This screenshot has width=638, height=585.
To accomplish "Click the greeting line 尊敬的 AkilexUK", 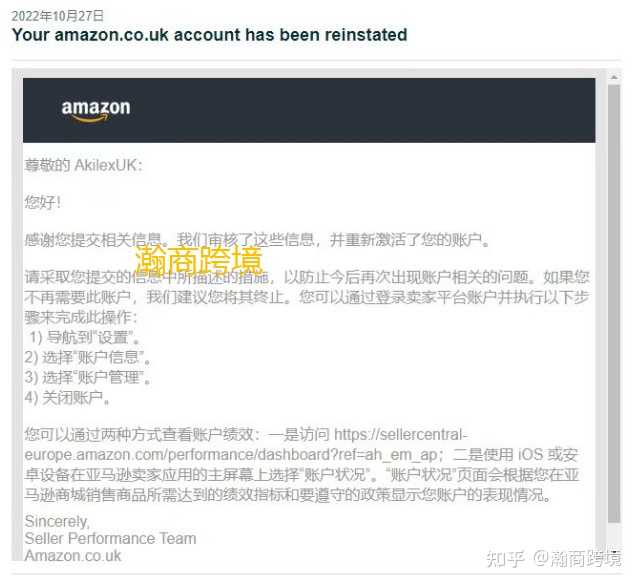I will [83, 166].
